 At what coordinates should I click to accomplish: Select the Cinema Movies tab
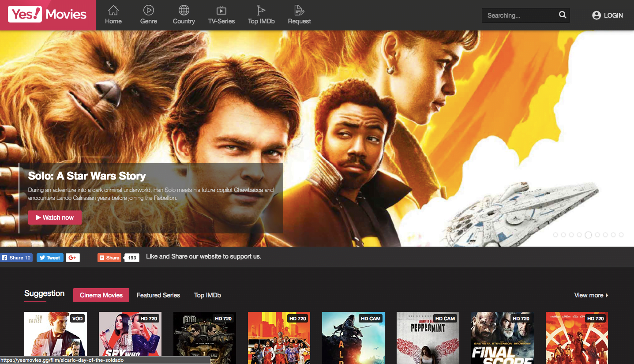coord(101,295)
